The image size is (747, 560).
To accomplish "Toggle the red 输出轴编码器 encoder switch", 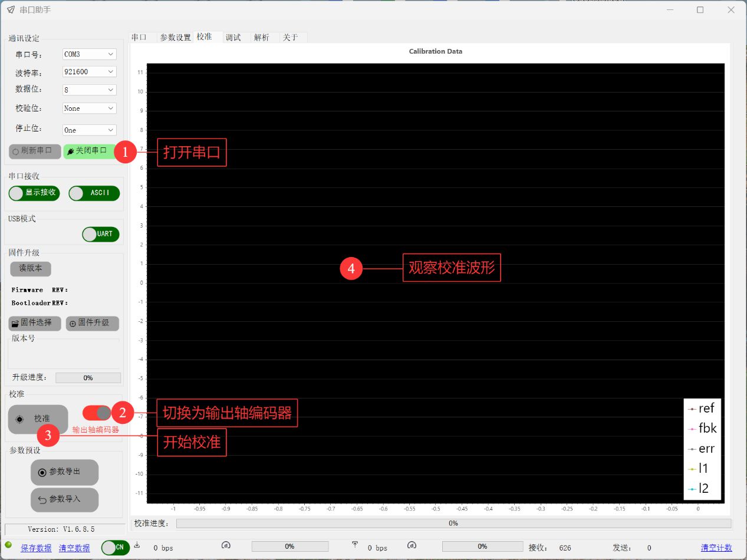I will tap(97, 413).
